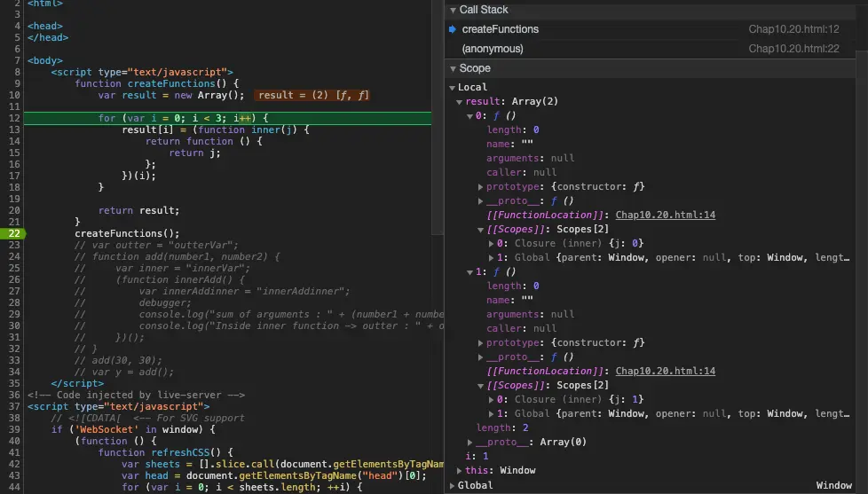Viewport: 868px width, 494px height.
Task: Click Chap10.20.html:22 location in call stack
Action: [793, 49]
